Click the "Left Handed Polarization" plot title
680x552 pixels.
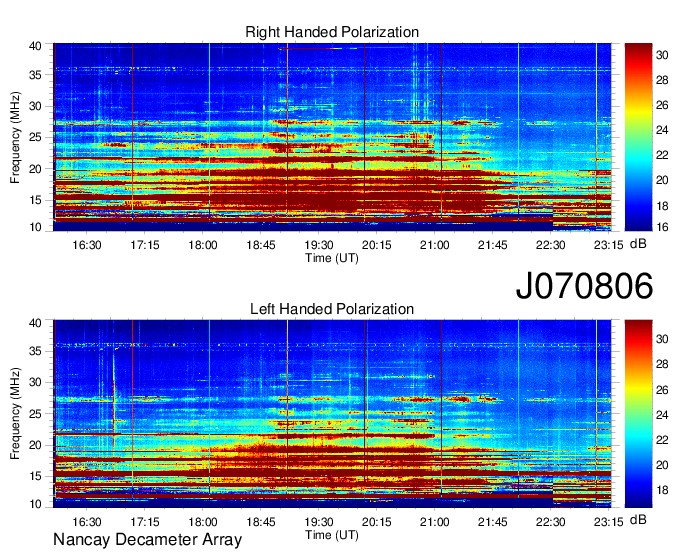tap(332, 309)
